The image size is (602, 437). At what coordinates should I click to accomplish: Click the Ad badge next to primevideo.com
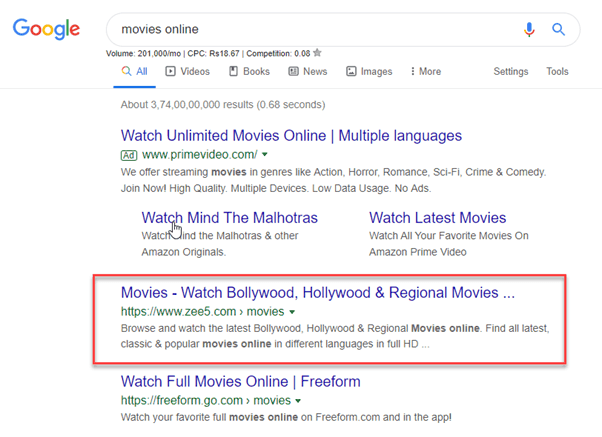pyautogui.click(x=129, y=155)
